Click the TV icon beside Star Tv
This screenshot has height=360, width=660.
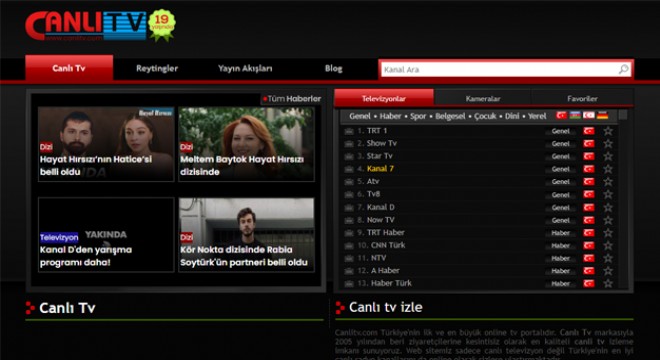349,157
